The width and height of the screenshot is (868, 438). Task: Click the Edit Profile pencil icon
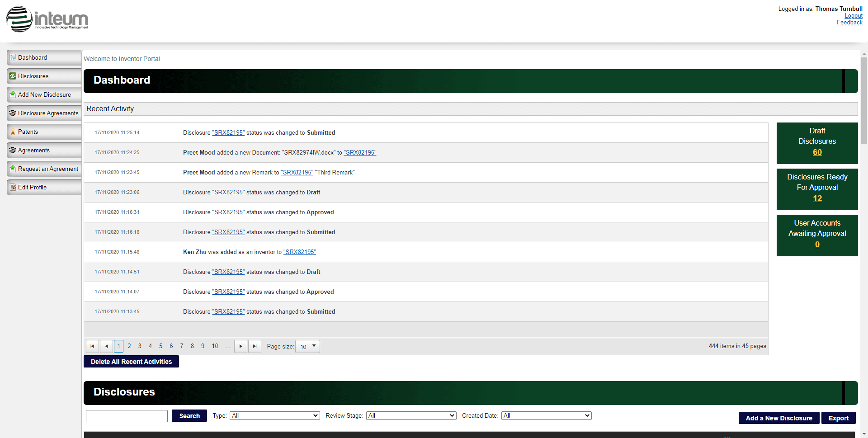(x=13, y=187)
